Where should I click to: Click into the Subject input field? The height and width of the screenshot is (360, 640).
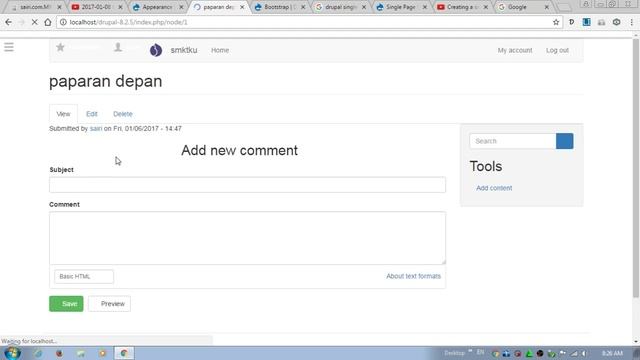247,185
